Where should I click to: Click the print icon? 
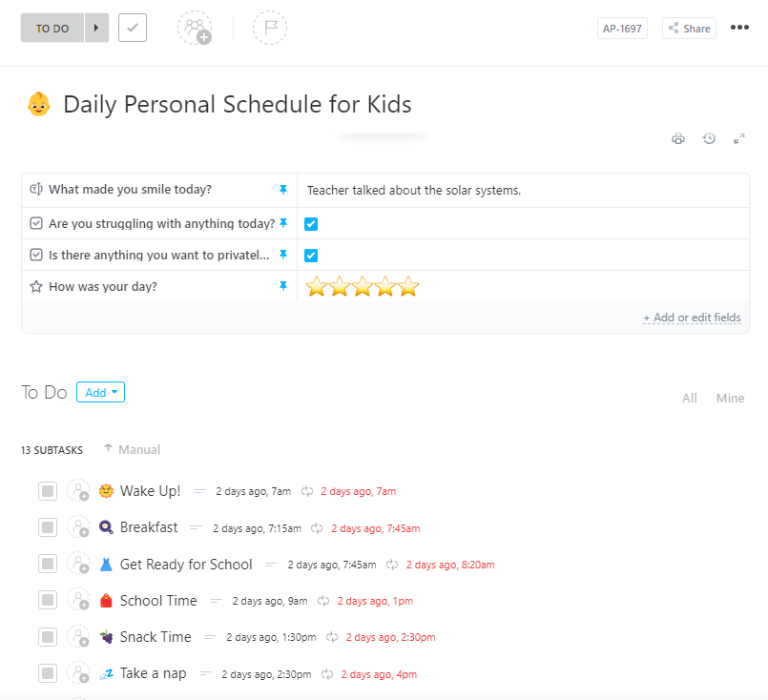click(678, 138)
